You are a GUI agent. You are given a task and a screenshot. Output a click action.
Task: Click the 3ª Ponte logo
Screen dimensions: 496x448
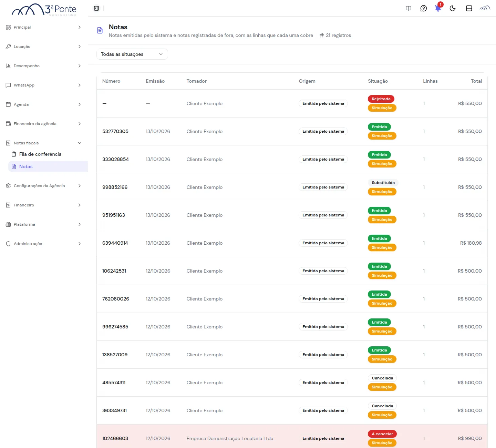click(44, 9)
